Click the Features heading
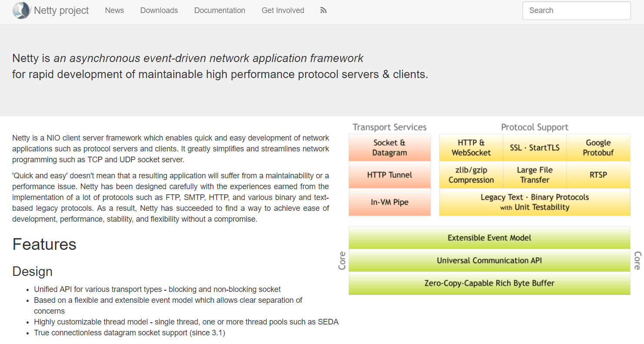 point(44,244)
